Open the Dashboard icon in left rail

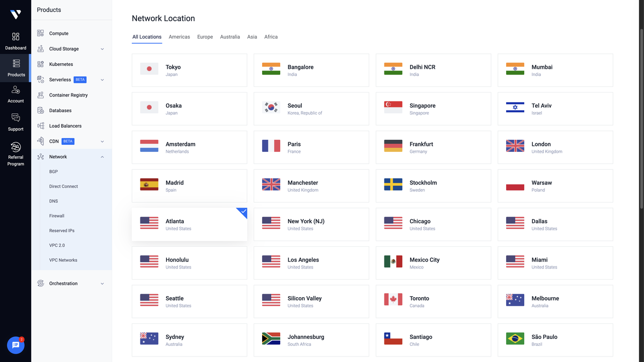coord(16,37)
